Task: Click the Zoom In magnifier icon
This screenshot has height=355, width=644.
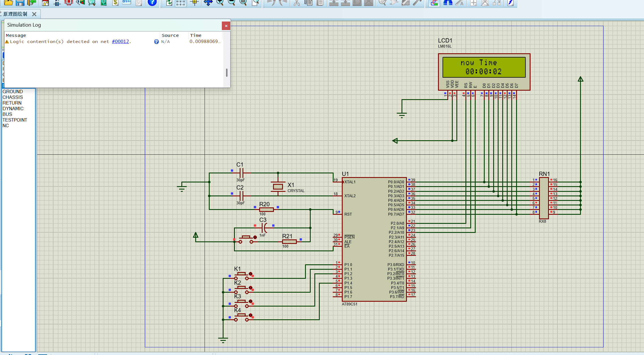Action: 220,3
